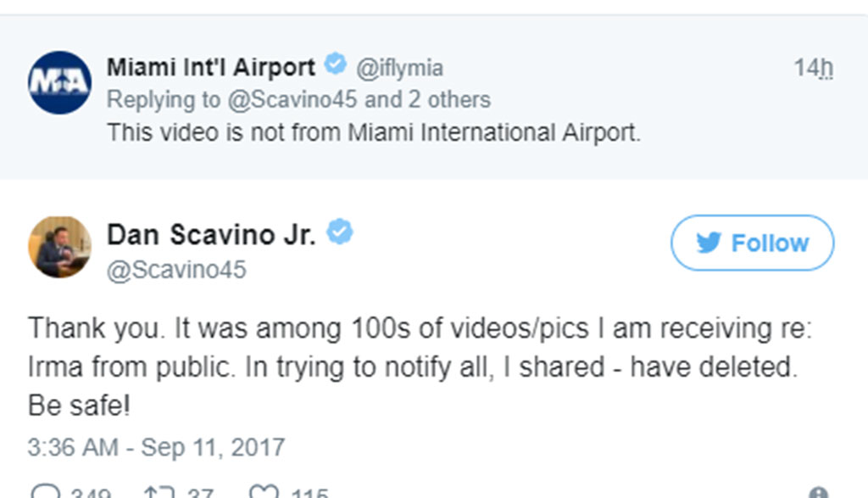The height and width of the screenshot is (498, 868).
Task: Open Dan Scavino Jr.'s profile photo
Action: click(59, 247)
